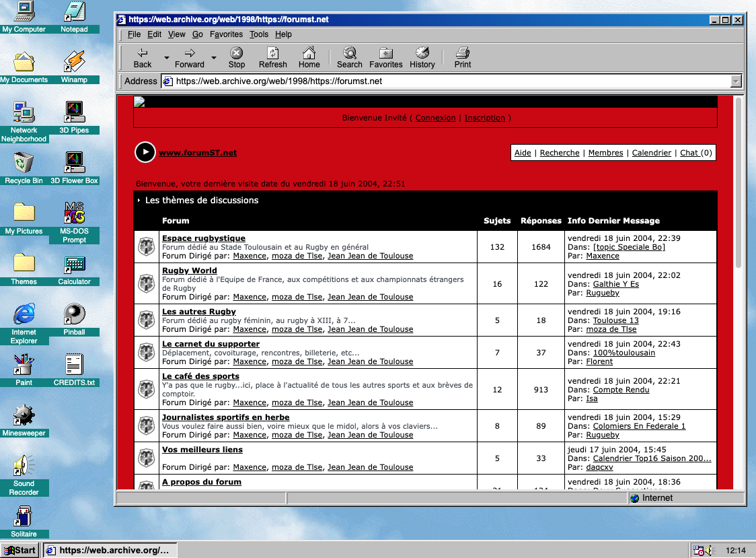Open the Forward history dropdown arrow
Screen dimensions: 756x558
click(214, 58)
